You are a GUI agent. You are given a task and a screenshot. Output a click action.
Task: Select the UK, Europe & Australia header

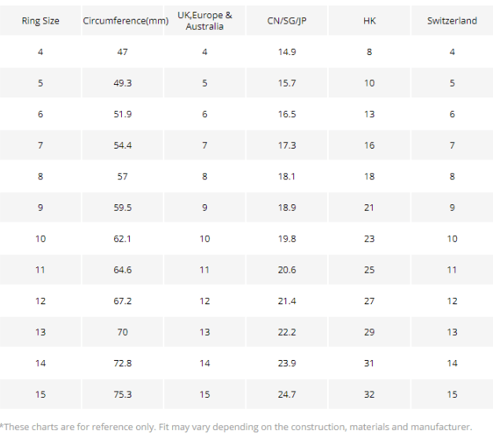tap(204, 20)
